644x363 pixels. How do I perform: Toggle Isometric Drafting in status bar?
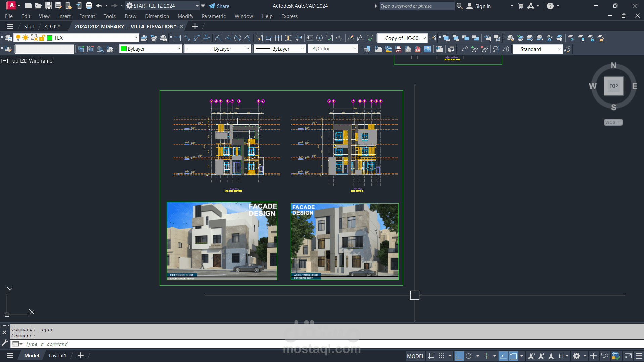[x=486, y=356]
